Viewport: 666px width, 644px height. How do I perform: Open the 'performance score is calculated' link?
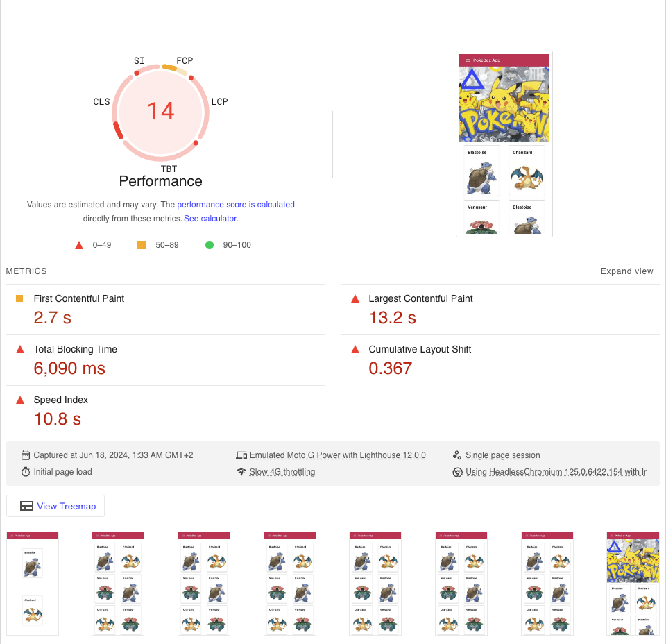[236, 204]
